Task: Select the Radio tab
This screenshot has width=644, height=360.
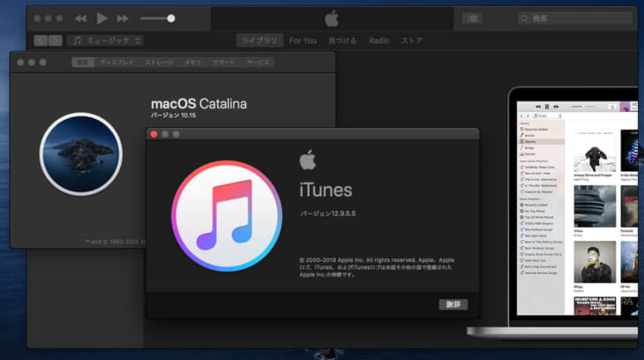Action: pyautogui.click(x=378, y=41)
